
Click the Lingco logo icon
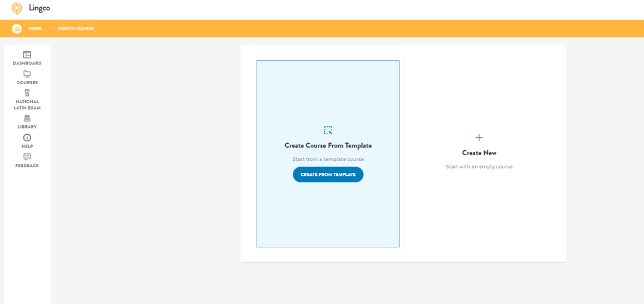click(17, 8)
